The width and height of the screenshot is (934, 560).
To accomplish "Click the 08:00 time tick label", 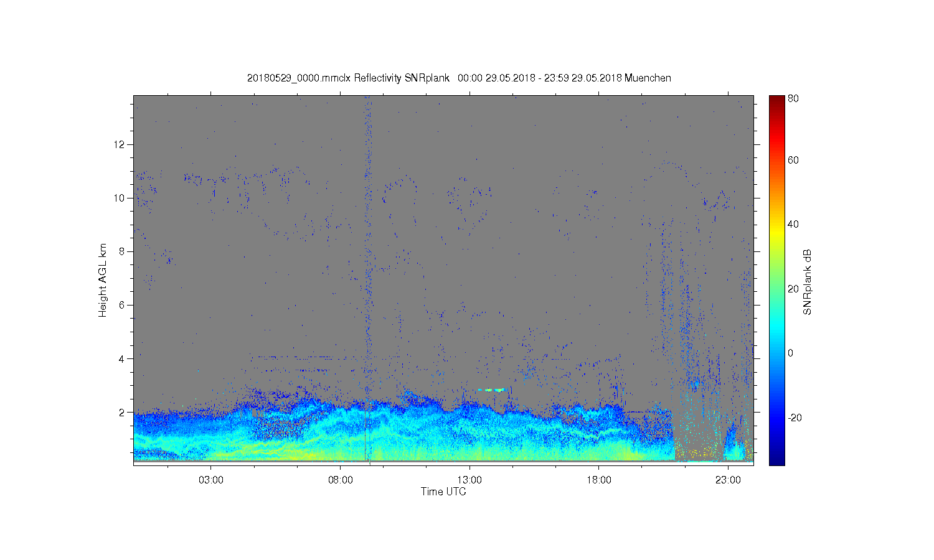I will [x=341, y=480].
